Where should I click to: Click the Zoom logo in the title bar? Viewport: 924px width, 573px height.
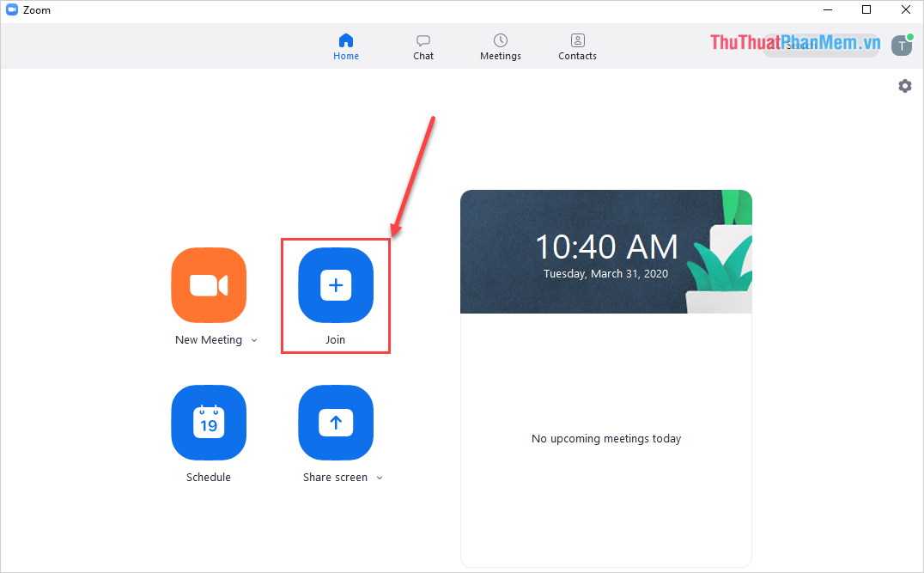pyautogui.click(x=12, y=9)
